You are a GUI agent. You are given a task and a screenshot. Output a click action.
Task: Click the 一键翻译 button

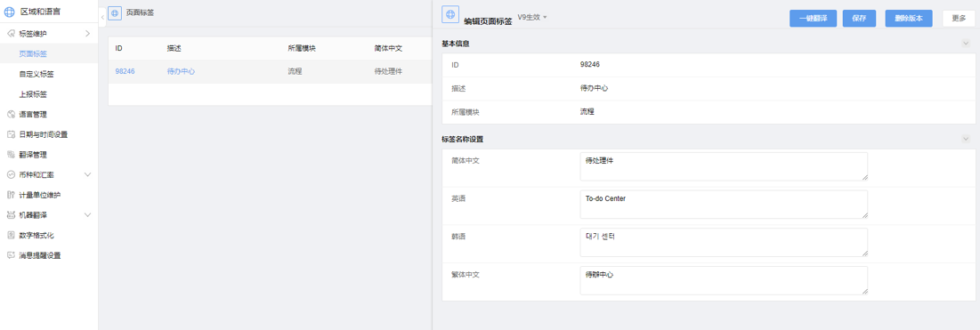(x=814, y=19)
